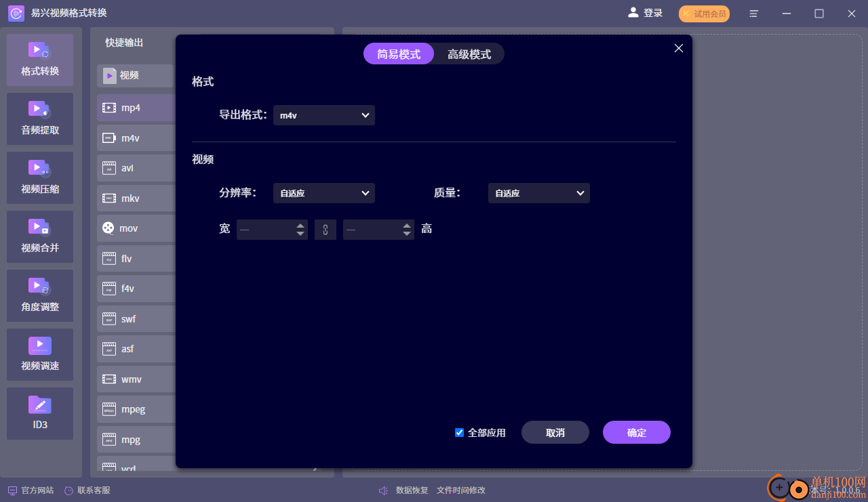Toggle the 全部应用 checkbox

459,433
